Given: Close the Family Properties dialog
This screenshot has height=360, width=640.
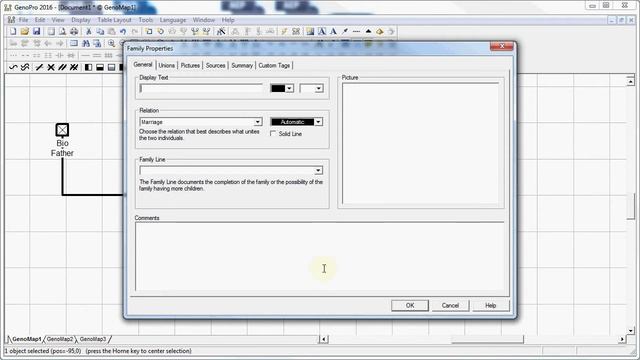Looking at the screenshot, I should 502,46.
